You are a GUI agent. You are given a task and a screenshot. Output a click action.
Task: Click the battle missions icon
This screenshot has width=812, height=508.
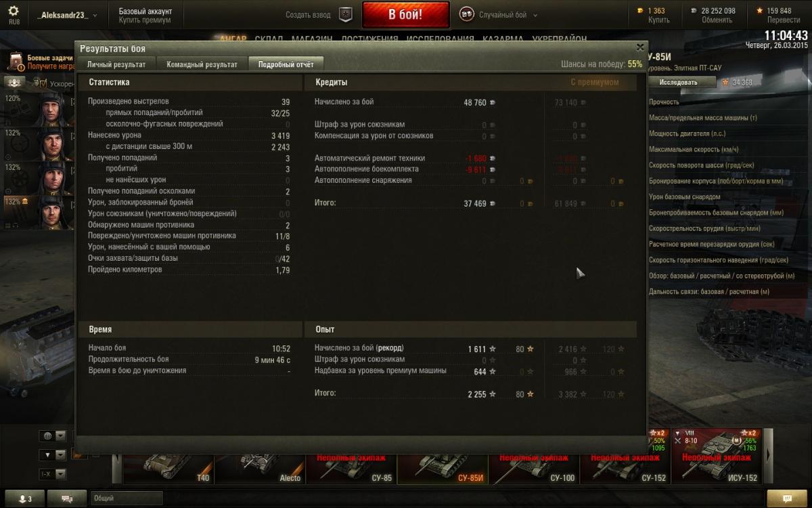click(x=15, y=62)
